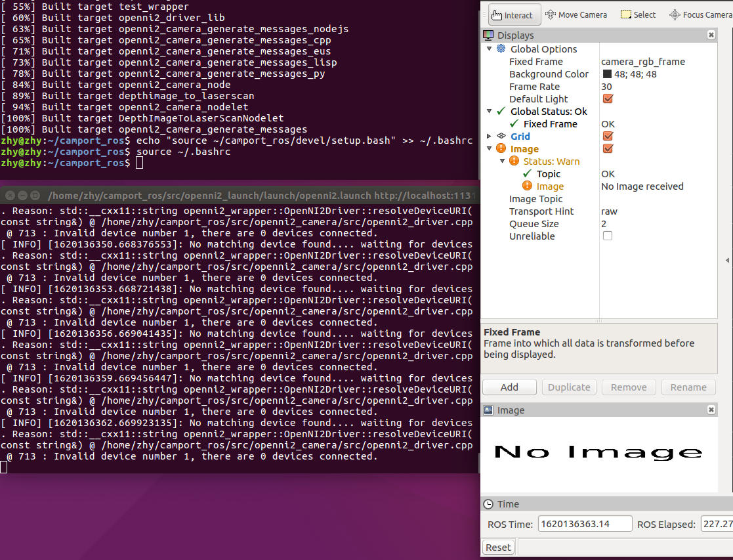Click the Global Status checkmark icon

[501, 111]
